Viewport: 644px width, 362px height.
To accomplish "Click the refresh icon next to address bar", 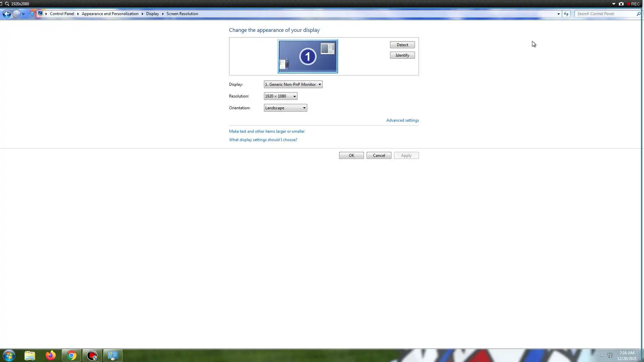I will coord(566,14).
